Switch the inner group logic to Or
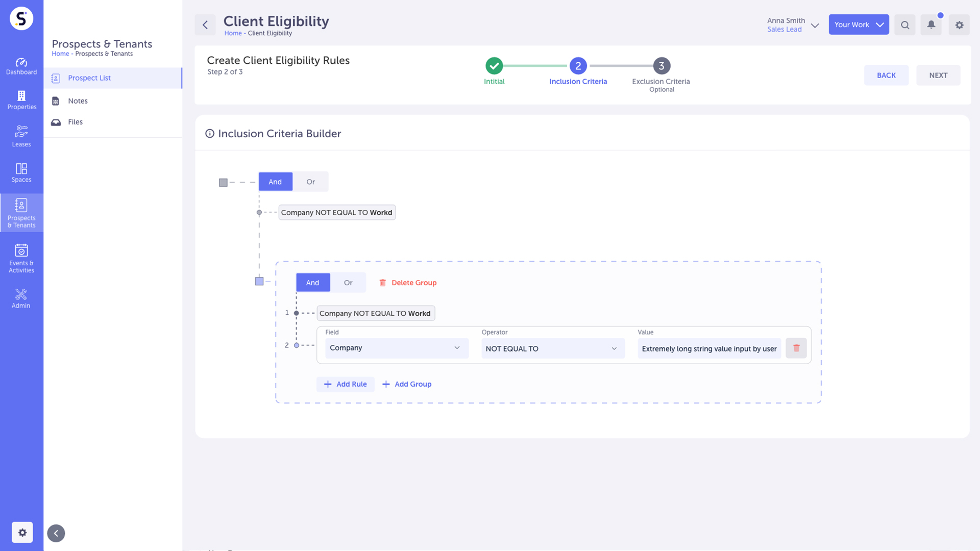Screen dimensions: 980x551 coord(348,282)
